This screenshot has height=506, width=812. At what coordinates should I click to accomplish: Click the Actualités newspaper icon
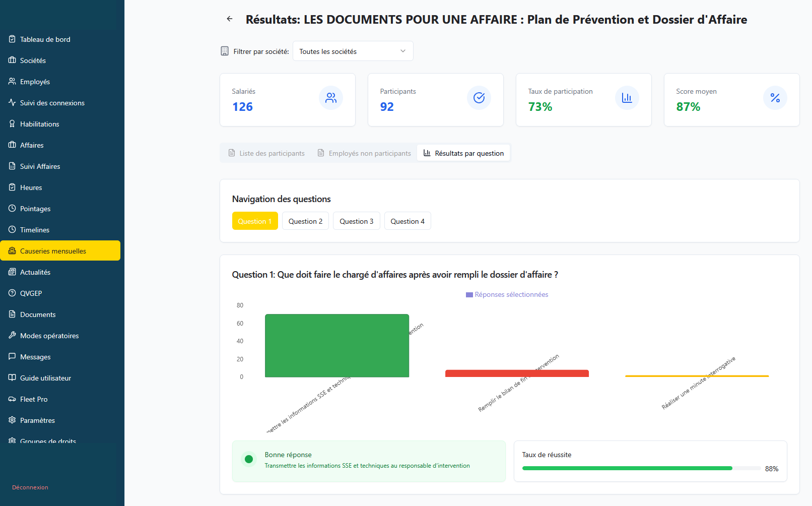point(12,272)
